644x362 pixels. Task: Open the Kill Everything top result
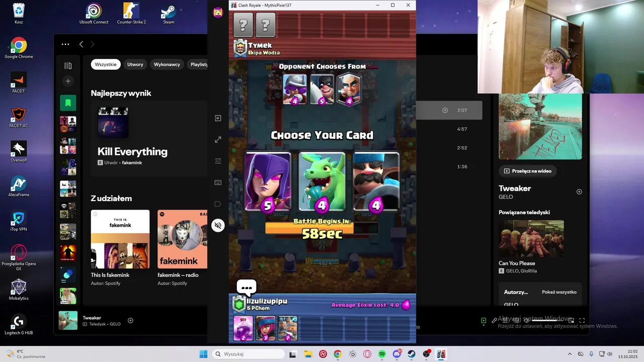pyautogui.click(x=132, y=151)
